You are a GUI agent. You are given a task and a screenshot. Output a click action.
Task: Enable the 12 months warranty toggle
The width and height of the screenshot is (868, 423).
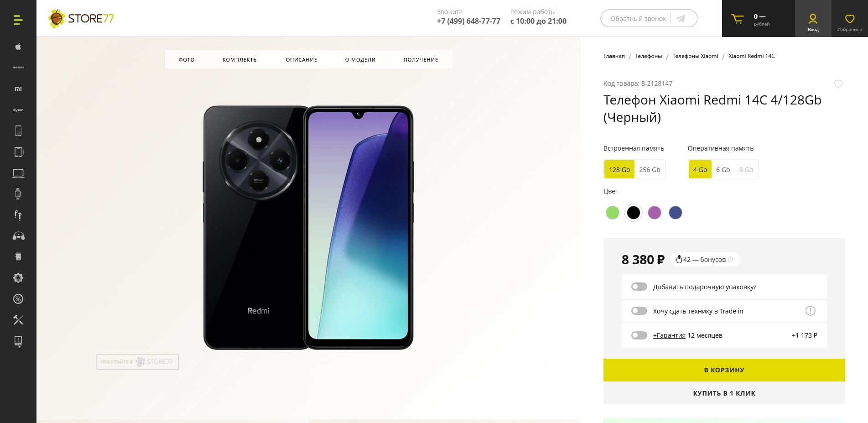pos(639,335)
